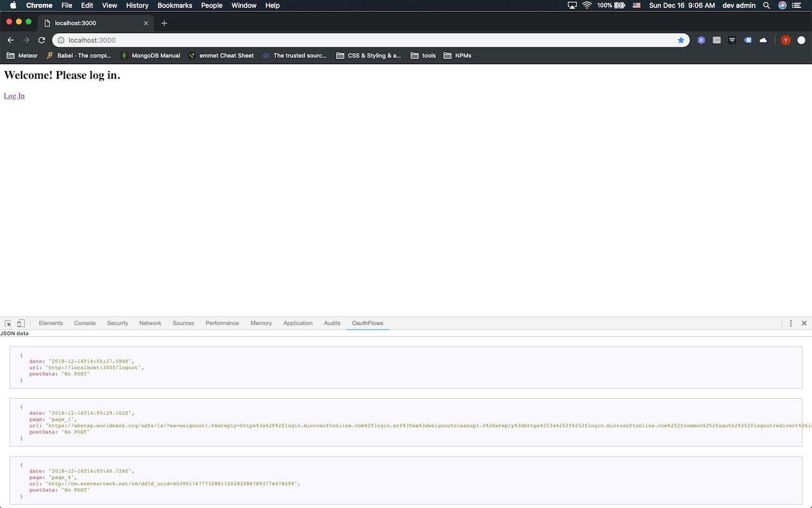Open the Help menu
Screen dimensions: 812x508
point(272,5)
